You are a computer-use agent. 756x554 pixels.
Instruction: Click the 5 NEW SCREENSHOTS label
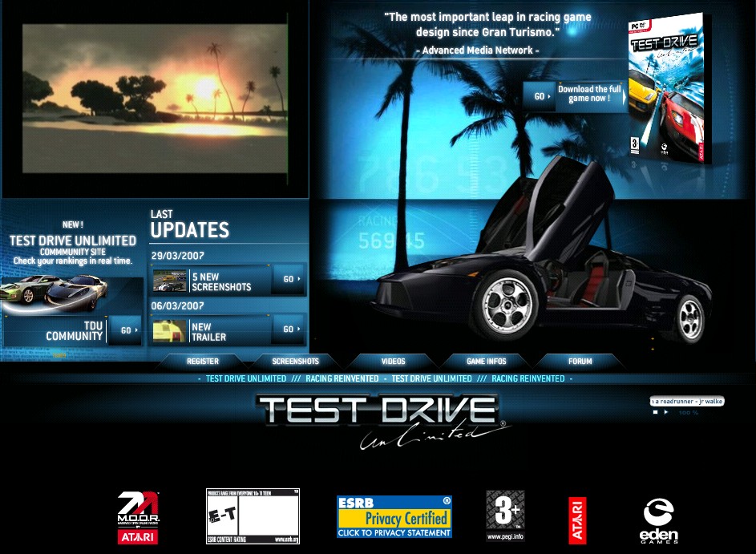(221, 282)
